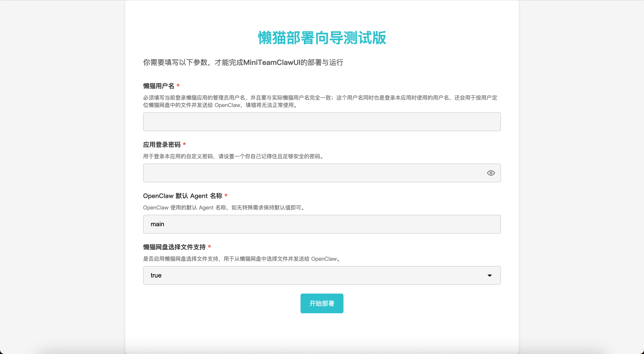Click the hint text 是否启用懒猫网盘选择文件支持
This screenshot has width=644, height=354.
click(x=242, y=259)
